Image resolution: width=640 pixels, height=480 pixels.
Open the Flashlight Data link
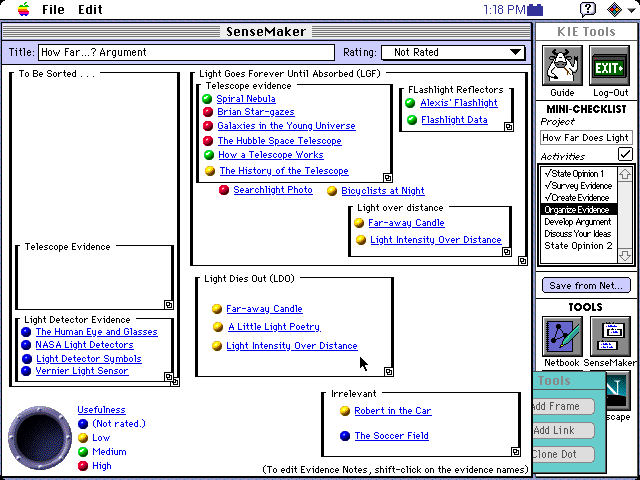point(454,120)
